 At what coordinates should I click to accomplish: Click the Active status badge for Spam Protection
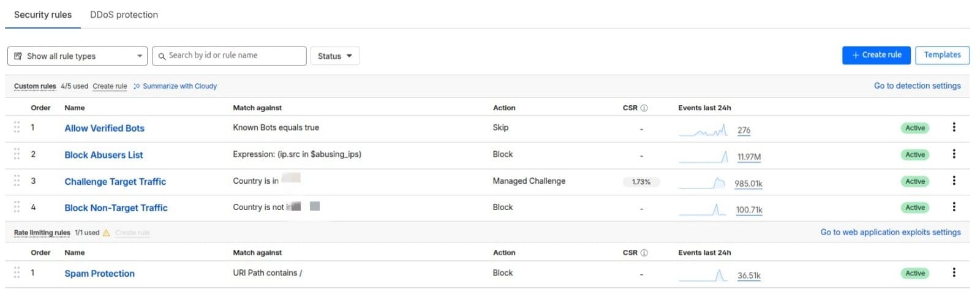click(x=915, y=273)
